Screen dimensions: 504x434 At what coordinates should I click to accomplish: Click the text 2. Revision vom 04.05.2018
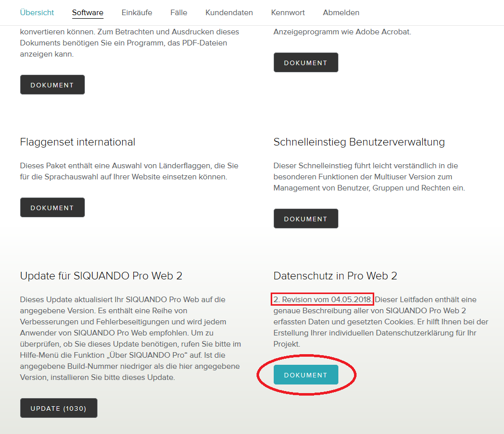click(322, 299)
